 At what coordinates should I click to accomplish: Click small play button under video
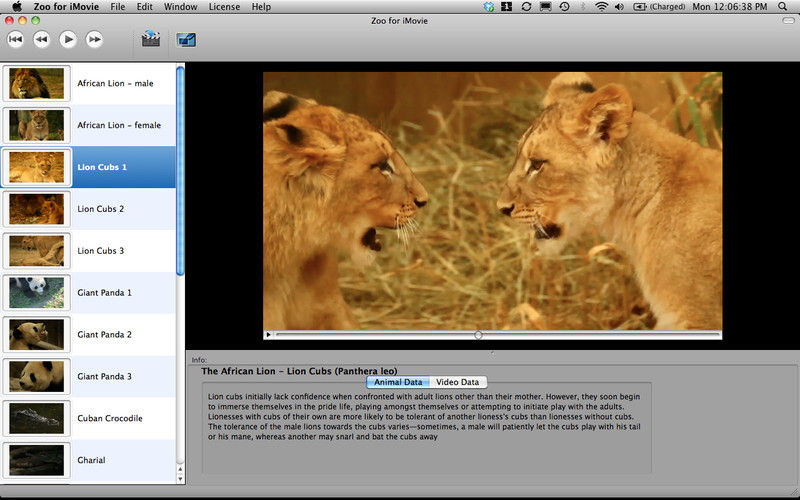pos(268,335)
